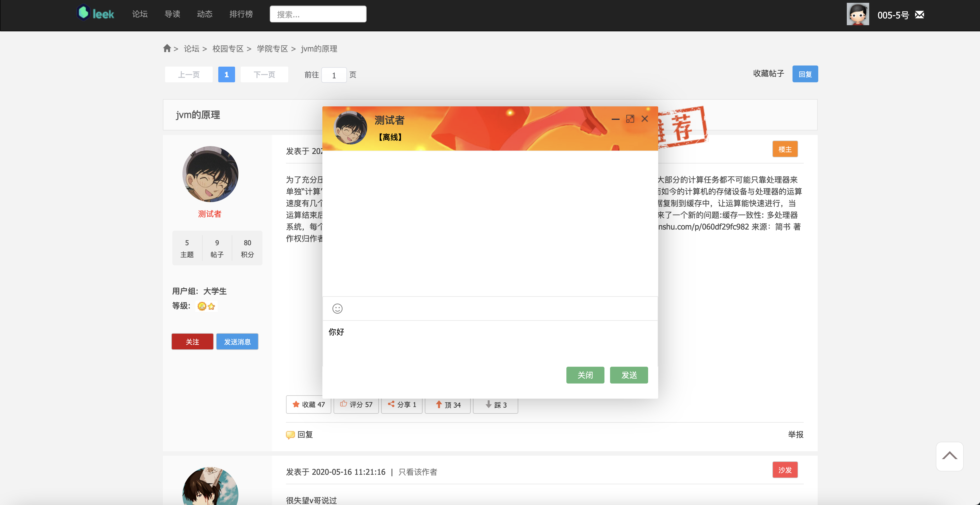The width and height of the screenshot is (980, 505).
Task: Click the green 发送 button in the chat
Action: point(629,375)
